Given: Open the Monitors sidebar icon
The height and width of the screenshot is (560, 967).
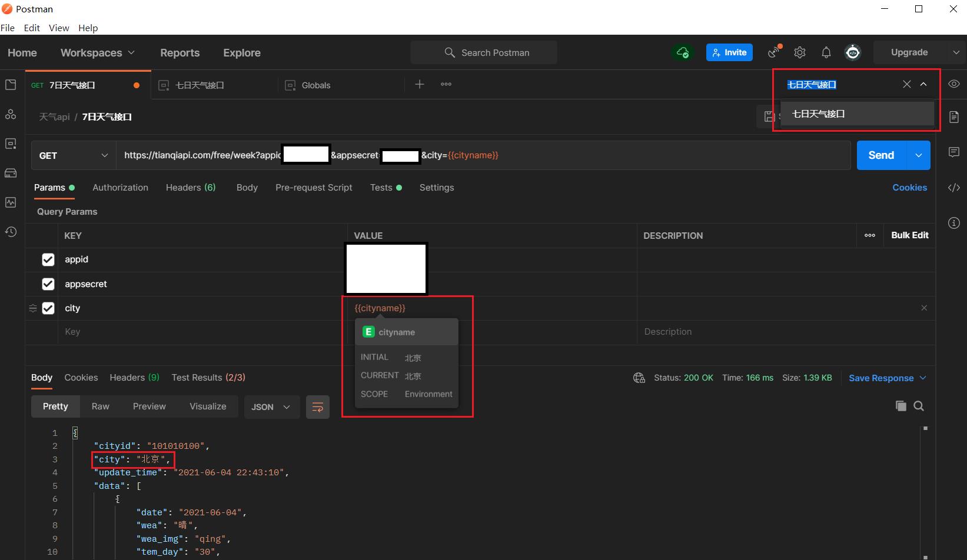Looking at the screenshot, I should (11, 202).
